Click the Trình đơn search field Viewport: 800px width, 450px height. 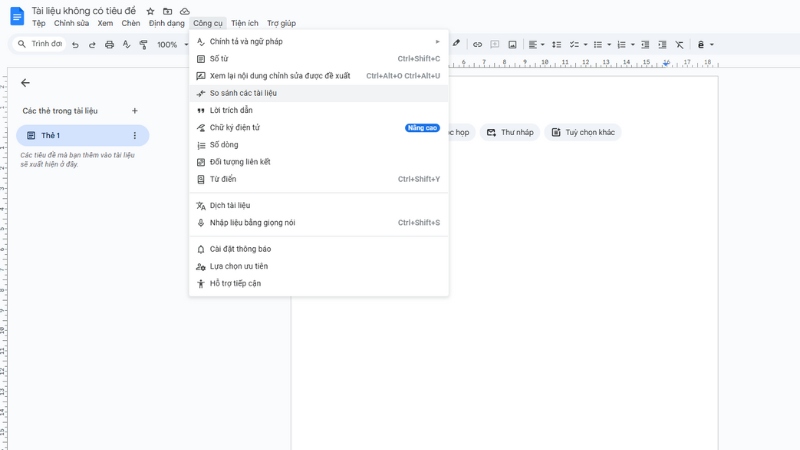39,44
